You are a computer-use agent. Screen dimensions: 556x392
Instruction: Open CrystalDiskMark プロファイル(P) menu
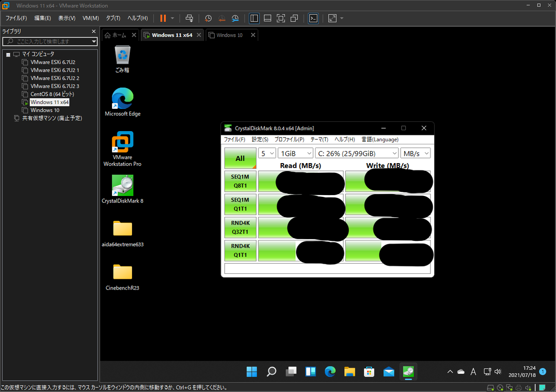(289, 139)
